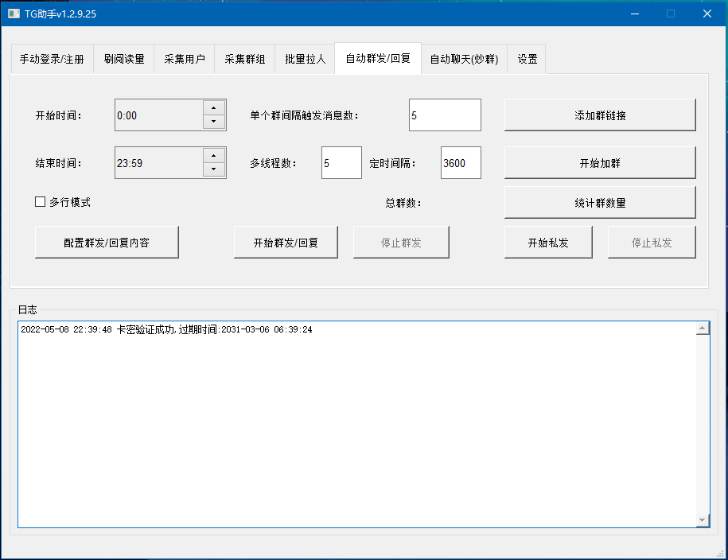Image resolution: width=728 pixels, height=560 pixels.
Task: Start sending with 开始群发/回复 button
Action: (286, 243)
